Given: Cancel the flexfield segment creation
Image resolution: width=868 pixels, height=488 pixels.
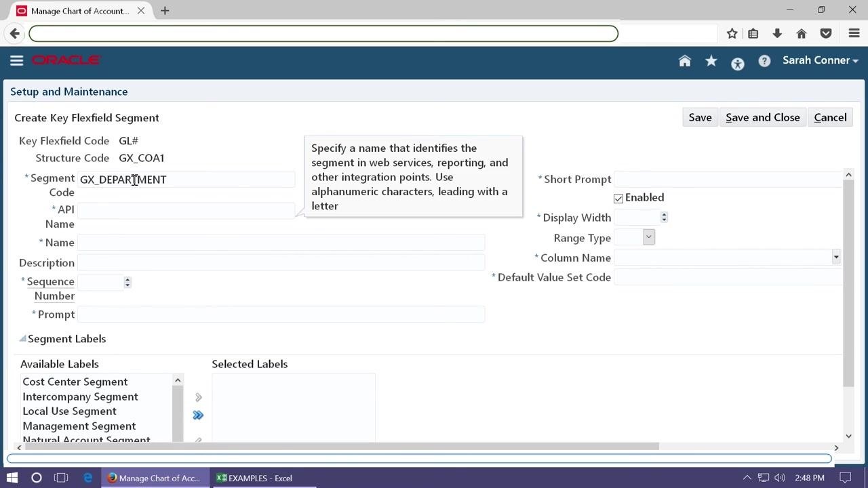Looking at the screenshot, I should [x=830, y=117].
